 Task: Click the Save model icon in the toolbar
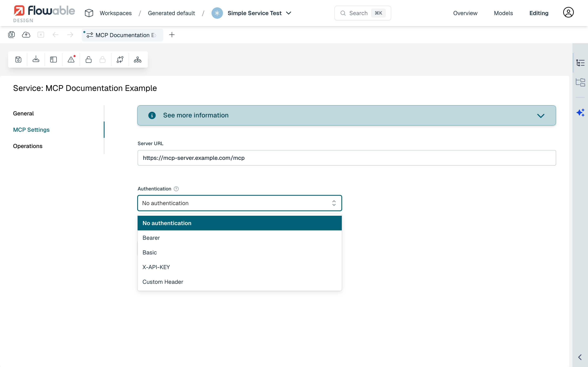[x=18, y=60]
